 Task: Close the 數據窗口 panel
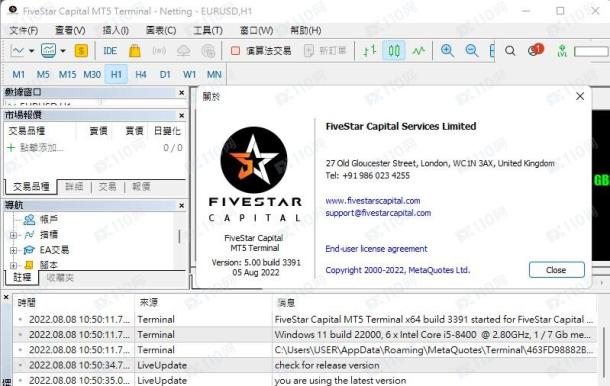click(181, 93)
